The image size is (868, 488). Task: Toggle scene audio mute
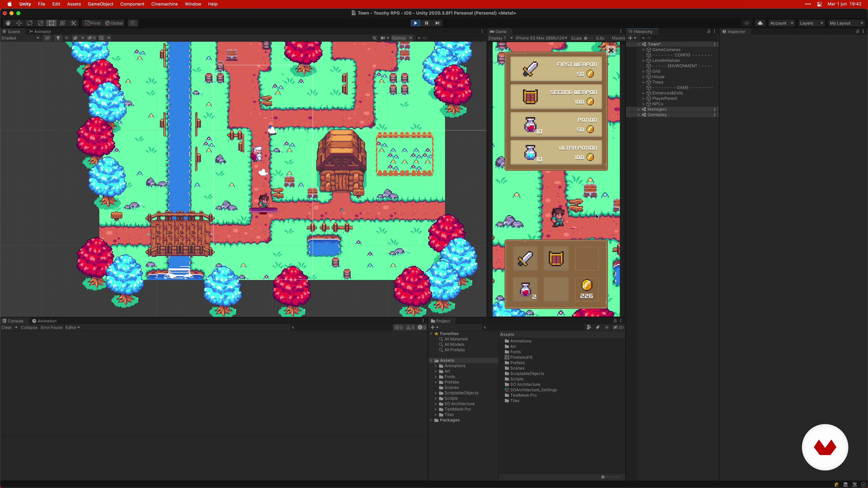point(67,38)
